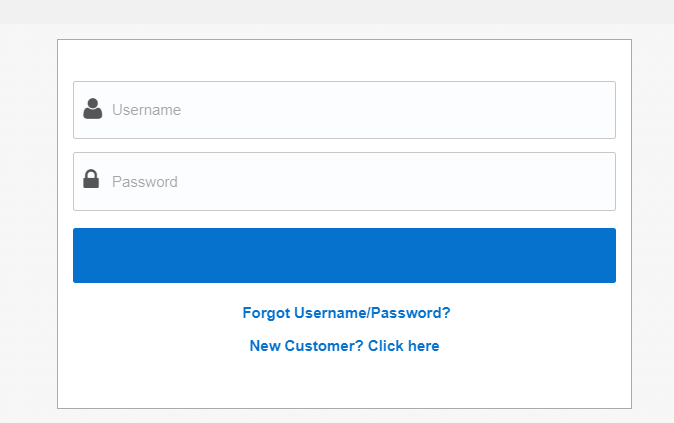The width and height of the screenshot is (674, 423).
Task: Click the user silhouette icon
Action: (93, 109)
